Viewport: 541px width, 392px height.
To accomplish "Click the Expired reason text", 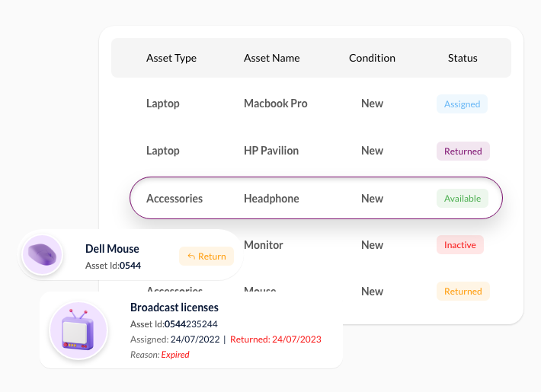I will [175, 355].
